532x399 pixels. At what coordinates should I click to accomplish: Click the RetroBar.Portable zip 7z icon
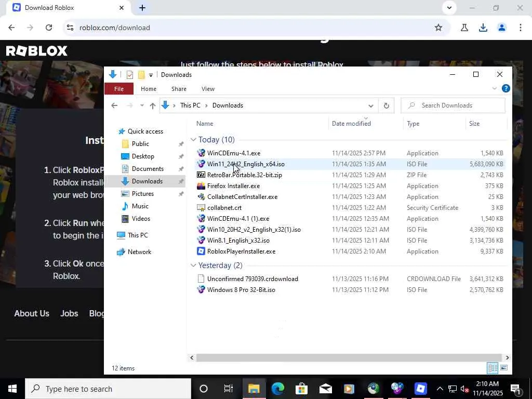pyautogui.click(x=201, y=175)
